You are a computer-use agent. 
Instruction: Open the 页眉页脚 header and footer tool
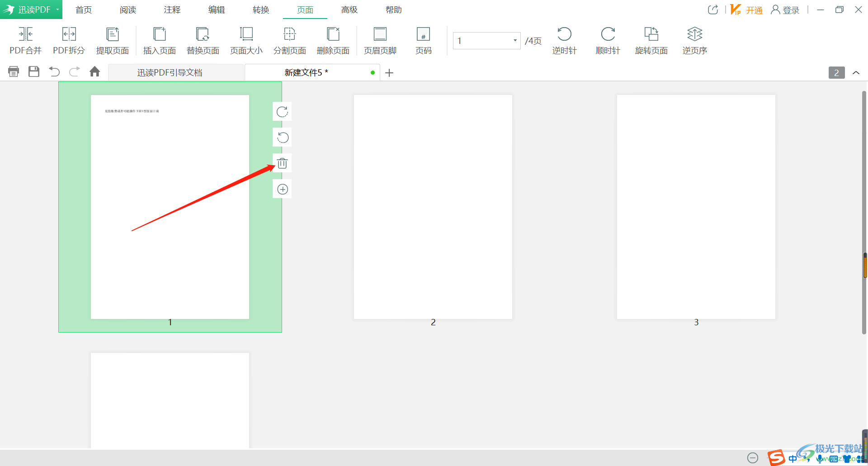[380, 40]
